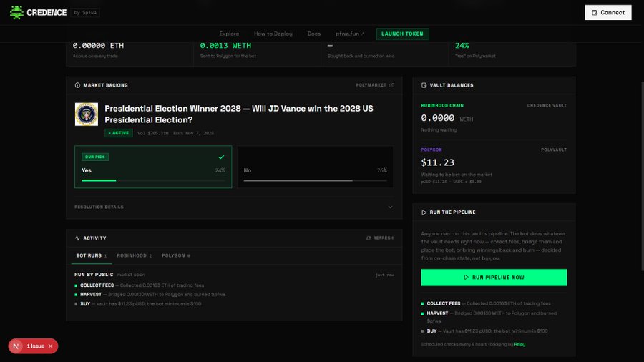Screen dimensions: 644x362
Task: Open the Docs nav item
Action: tap(314, 34)
